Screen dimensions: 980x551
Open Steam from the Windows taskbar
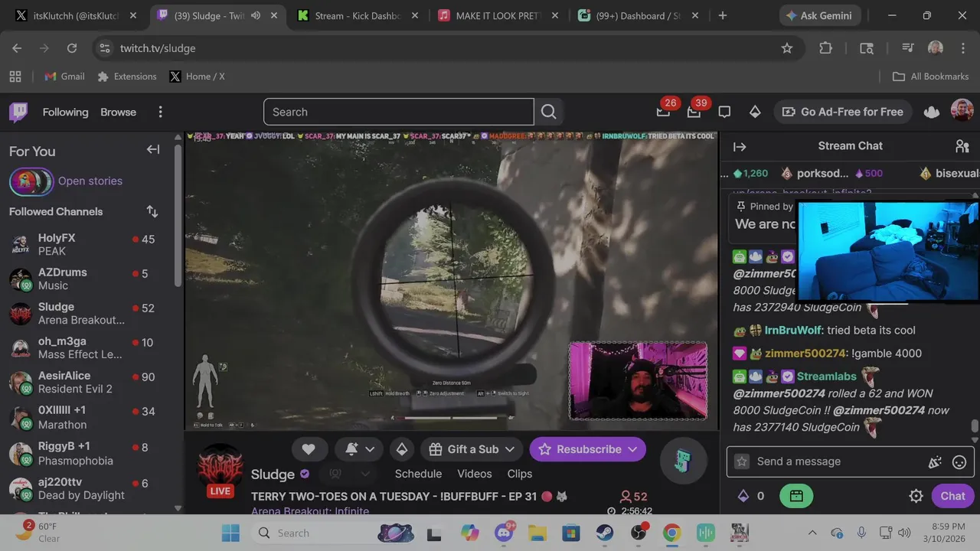tap(605, 533)
